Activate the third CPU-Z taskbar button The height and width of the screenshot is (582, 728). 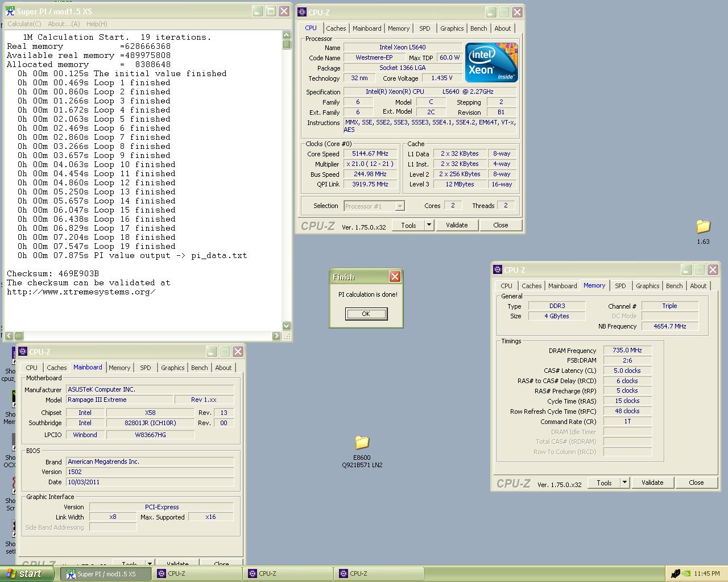click(x=379, y=574)
